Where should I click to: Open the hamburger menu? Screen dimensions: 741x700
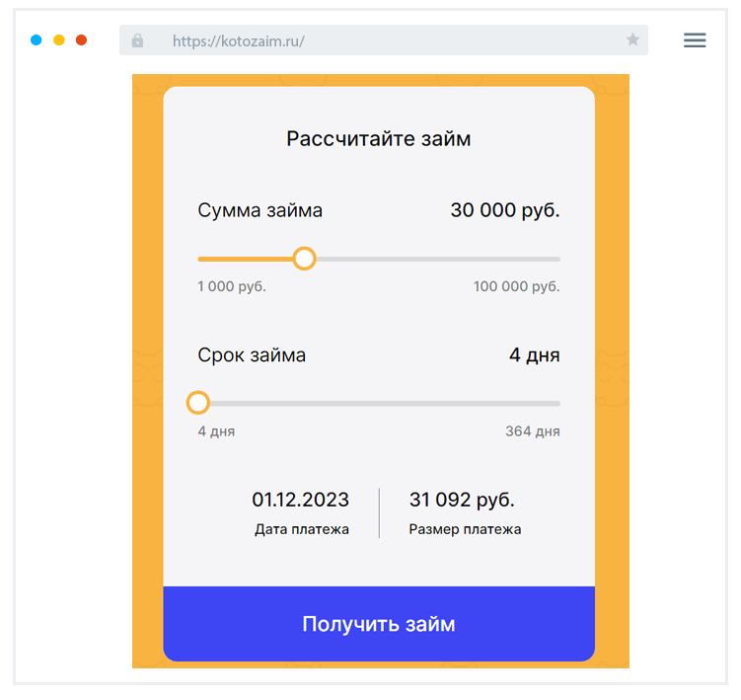[695, 40]
